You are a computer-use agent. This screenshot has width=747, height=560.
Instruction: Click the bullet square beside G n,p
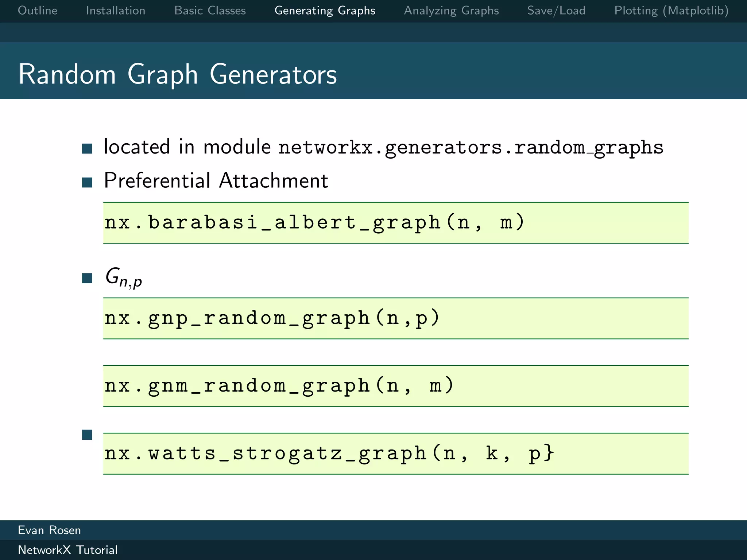(87, 278)
